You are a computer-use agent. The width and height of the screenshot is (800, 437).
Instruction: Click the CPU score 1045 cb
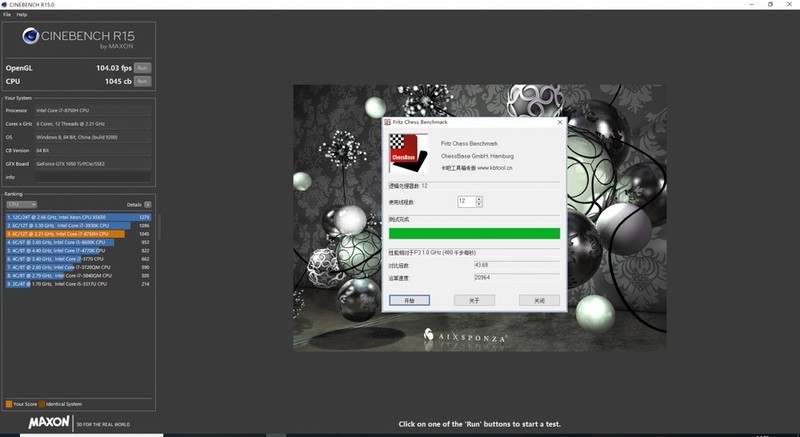click(x=118, y=81)
